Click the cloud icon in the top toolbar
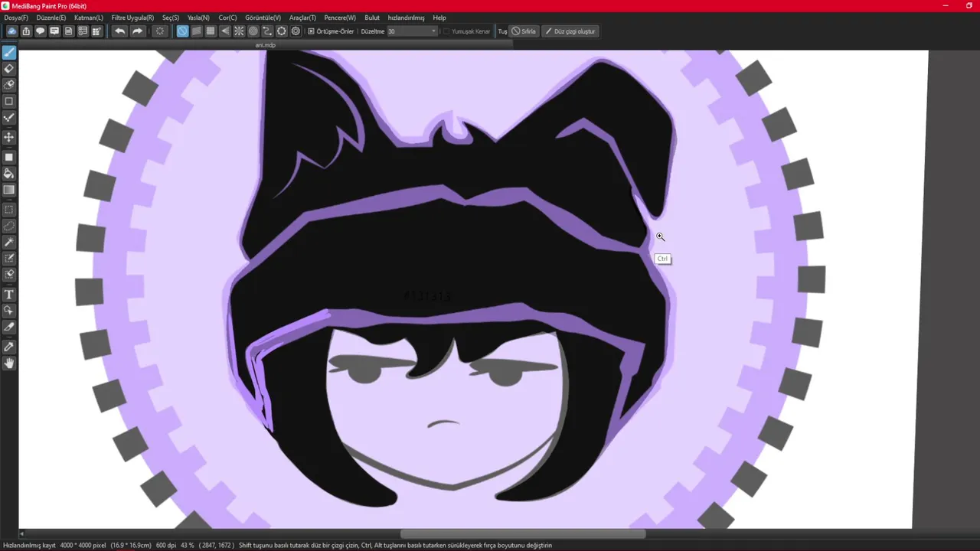Image resolution: width=980 pixels, height=551 pixels. pos(12,31)
